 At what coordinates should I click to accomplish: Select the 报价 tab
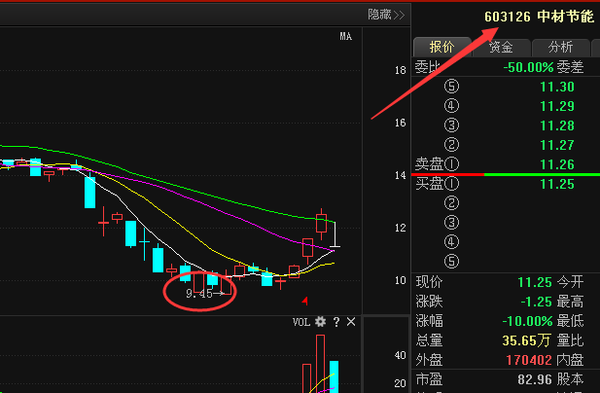442,47
